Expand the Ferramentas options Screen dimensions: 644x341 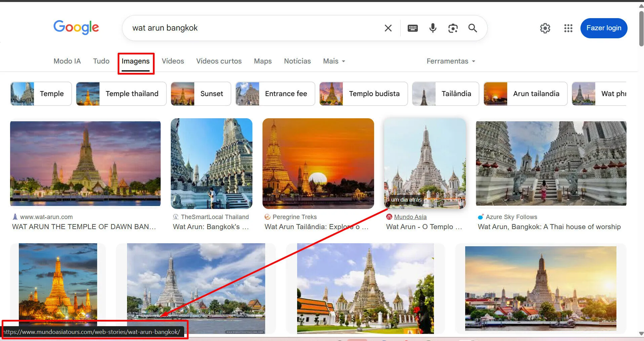pyautogui.click(x=450, y=61)
